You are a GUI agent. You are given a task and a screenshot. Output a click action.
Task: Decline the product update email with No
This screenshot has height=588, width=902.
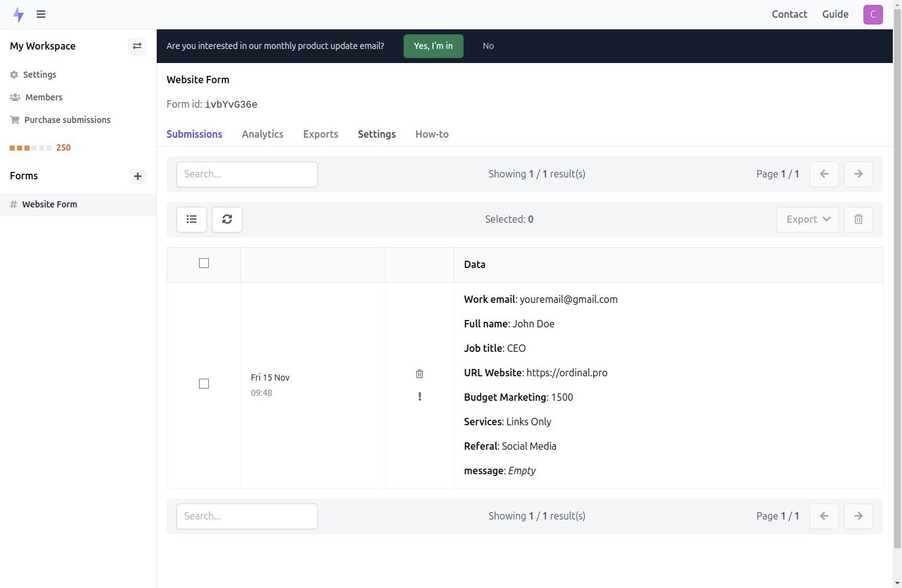point(488,45)
